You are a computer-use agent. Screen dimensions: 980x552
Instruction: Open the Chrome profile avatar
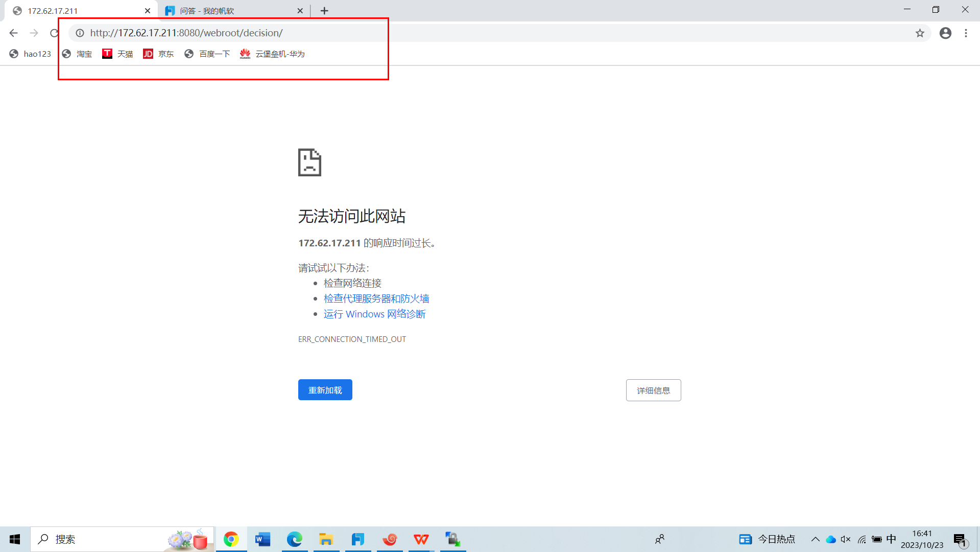tap(945, 33)
